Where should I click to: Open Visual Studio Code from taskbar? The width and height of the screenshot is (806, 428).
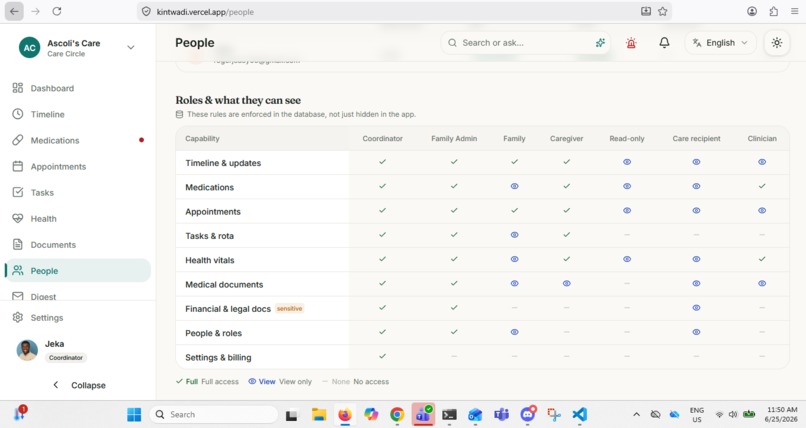[579, 415]
